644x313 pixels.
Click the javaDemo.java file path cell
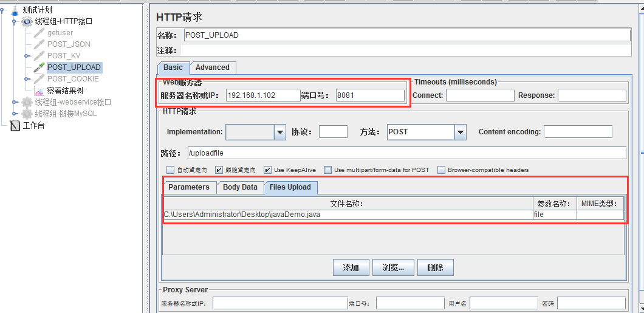pyautogui.click(x=348, y=215)
